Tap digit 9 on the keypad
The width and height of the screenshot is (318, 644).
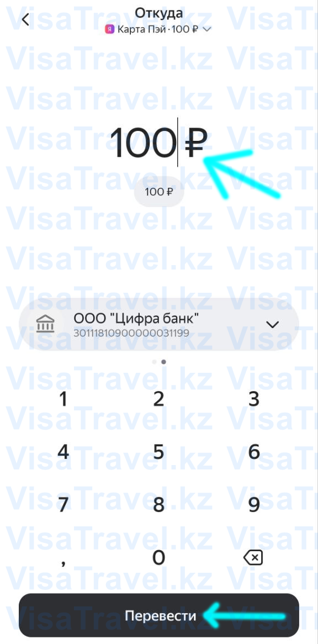pos(254,505)
